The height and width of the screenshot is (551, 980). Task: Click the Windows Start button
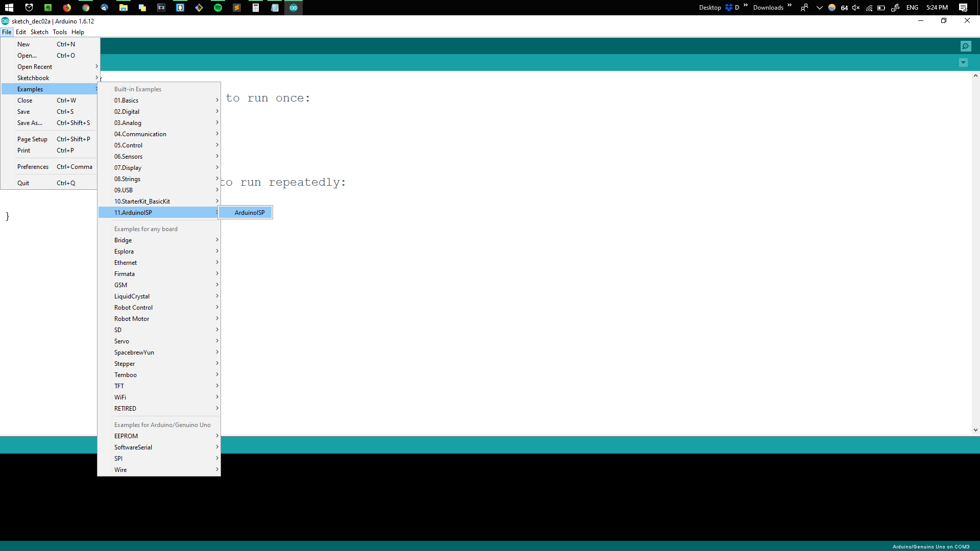[9, 8]
